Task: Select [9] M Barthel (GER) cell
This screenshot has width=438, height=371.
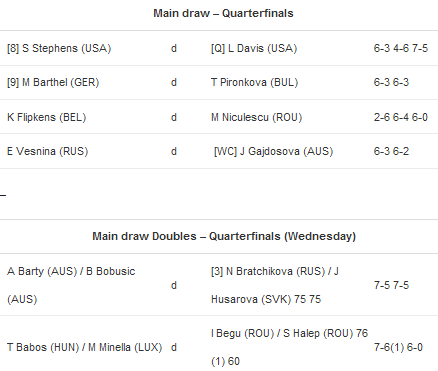Action: tap(53, 82)
